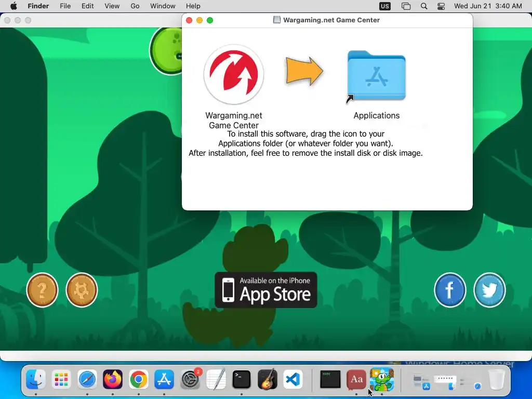Image resolution: width=532 pixels, height=399 pixels.
Task: Switch to the crocodile game in the Dock
Action: pos(382,379)
